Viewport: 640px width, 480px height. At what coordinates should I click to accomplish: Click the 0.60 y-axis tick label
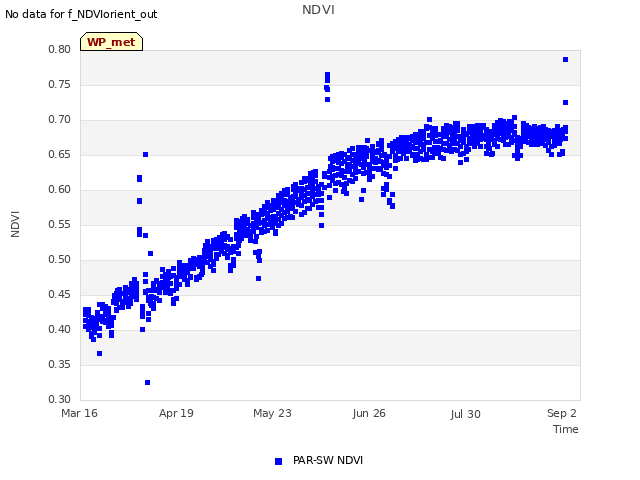point(60,190)
